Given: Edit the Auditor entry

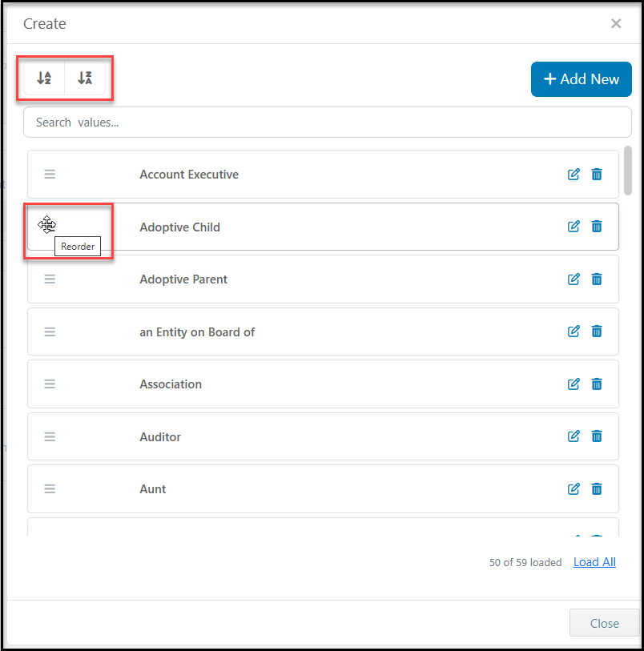Looking at the screenshot, I should 574,436.
